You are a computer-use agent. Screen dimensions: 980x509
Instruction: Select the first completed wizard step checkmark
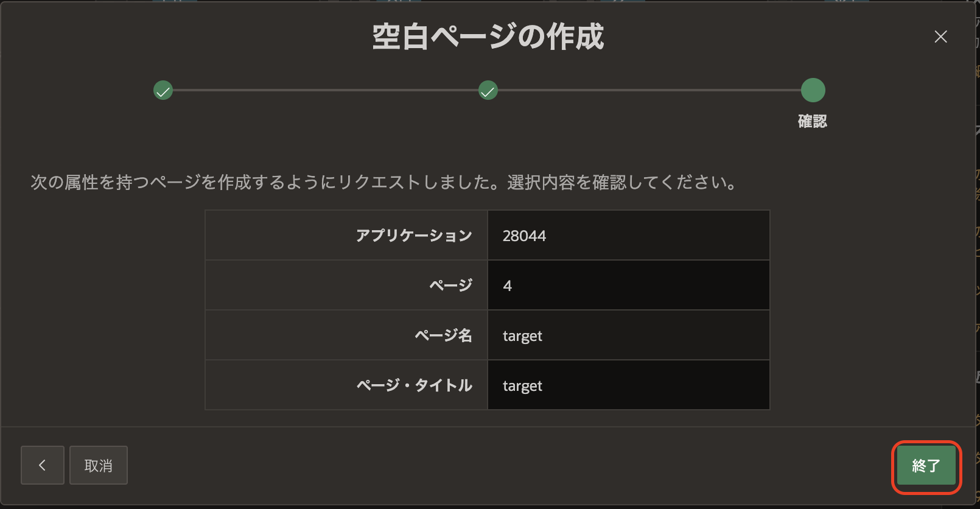tap(163, 91)
